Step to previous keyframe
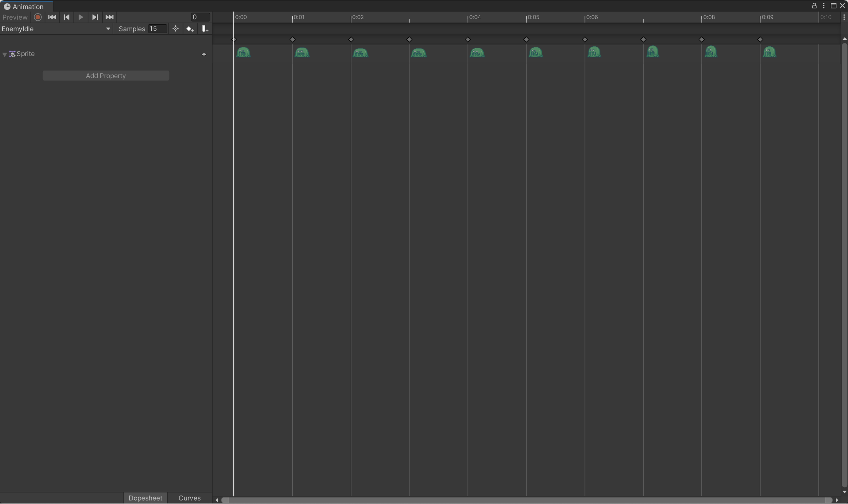This screenshot has height=504, width=848. click(66, 17)
